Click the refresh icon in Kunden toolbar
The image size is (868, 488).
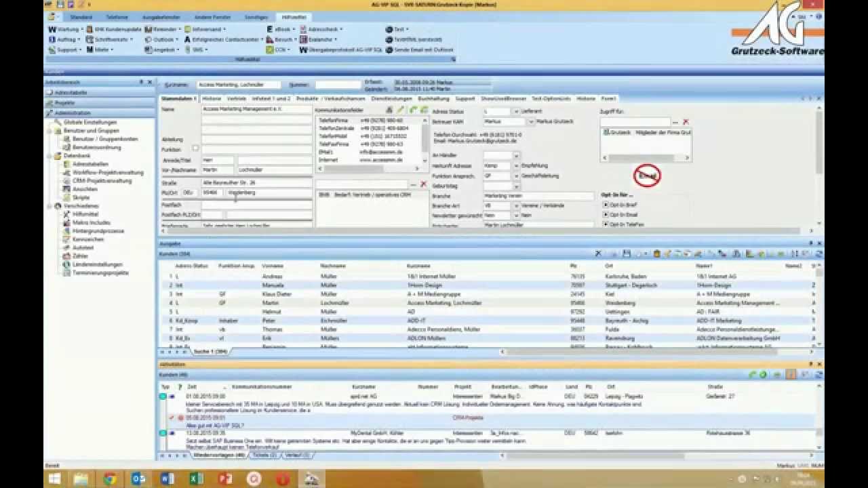point(819,253)
